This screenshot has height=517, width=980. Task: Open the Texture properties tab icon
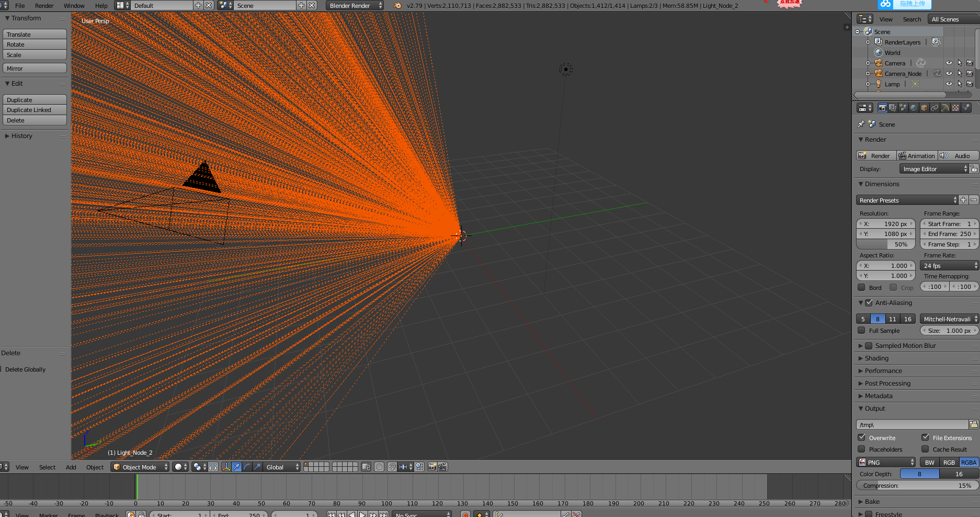(x=955, y=108)
